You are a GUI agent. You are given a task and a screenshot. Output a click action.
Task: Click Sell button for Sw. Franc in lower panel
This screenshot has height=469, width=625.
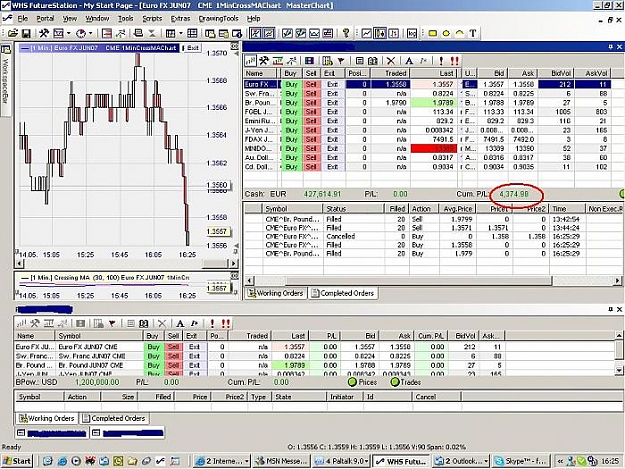[x=173, y=356]
